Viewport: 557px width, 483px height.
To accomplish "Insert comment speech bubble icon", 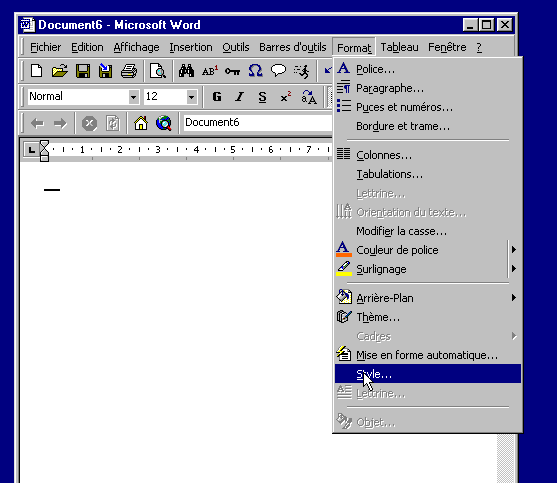I will pyautogui.click(x=278, y=71).
